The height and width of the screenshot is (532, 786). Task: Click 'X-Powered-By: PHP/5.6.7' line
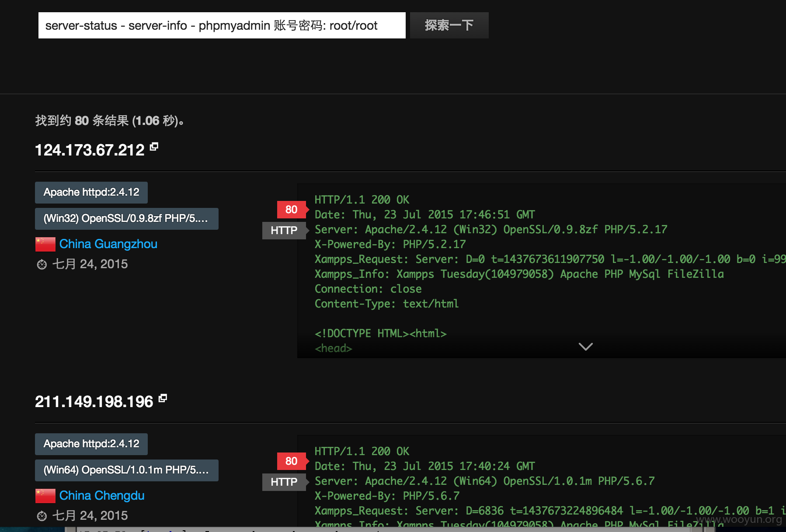(x=387, y=496)
